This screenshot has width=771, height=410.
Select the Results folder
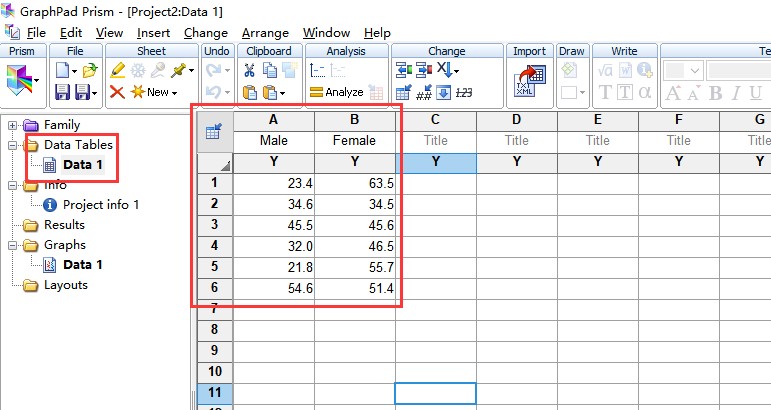[64, 225]
